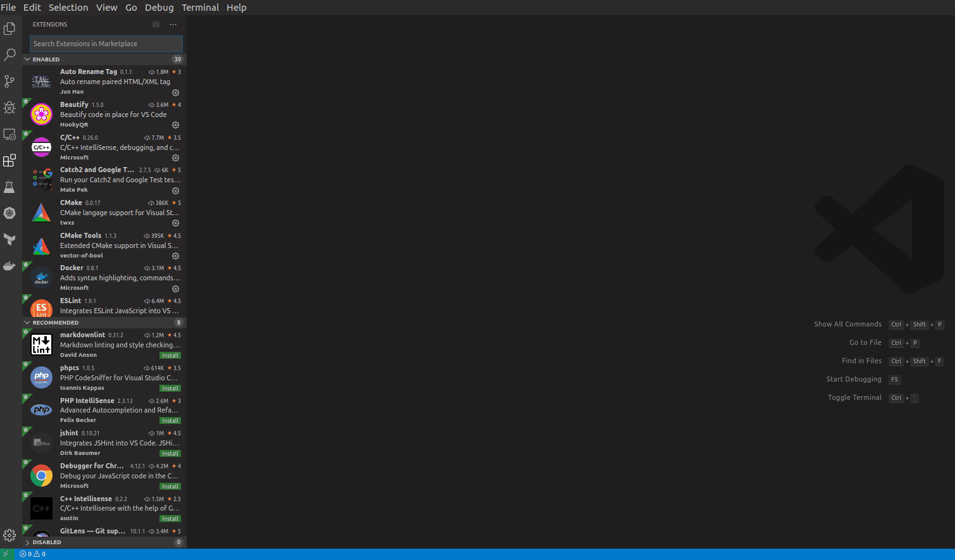Open the Docker extension entry
Viewport: 955px width, 560px height.
pyautogui.click(x=104, y=278)
